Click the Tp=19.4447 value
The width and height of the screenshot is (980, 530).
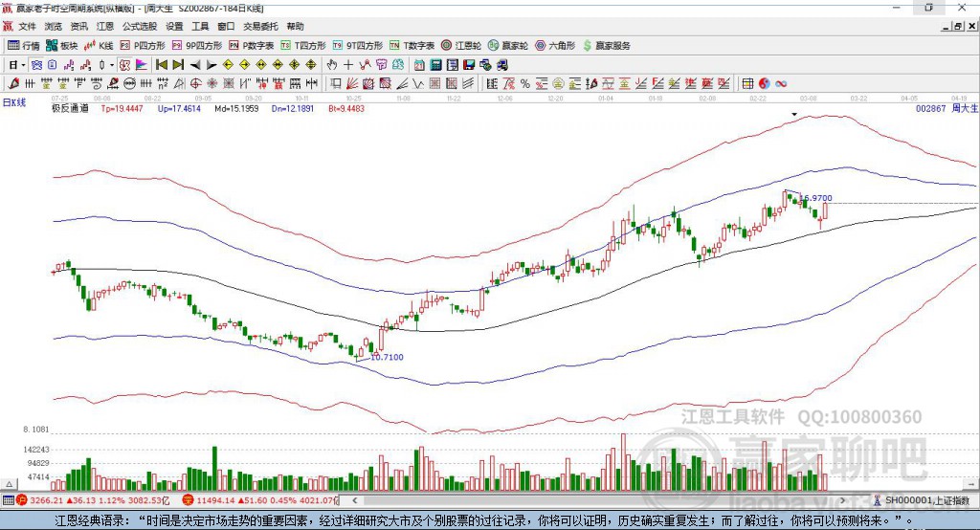(122, 109)
